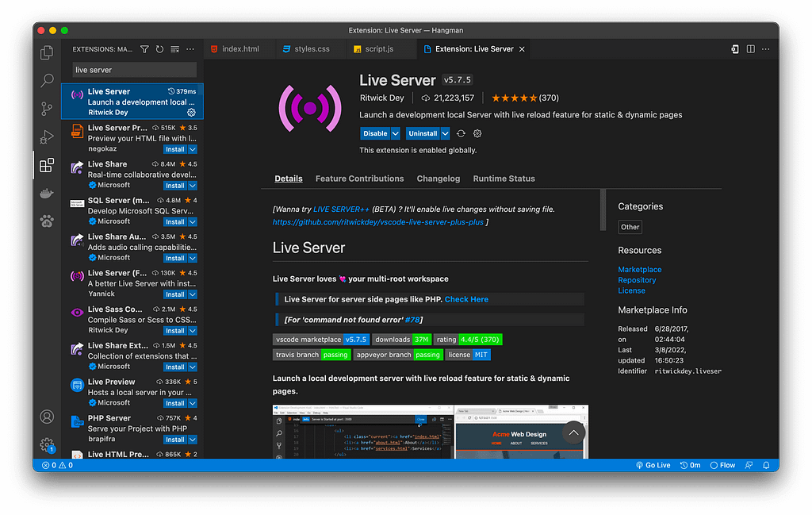Open the Accounts menu icon
Image resolution: width=812 pixels, height=515 pixels.
[47, 417]
